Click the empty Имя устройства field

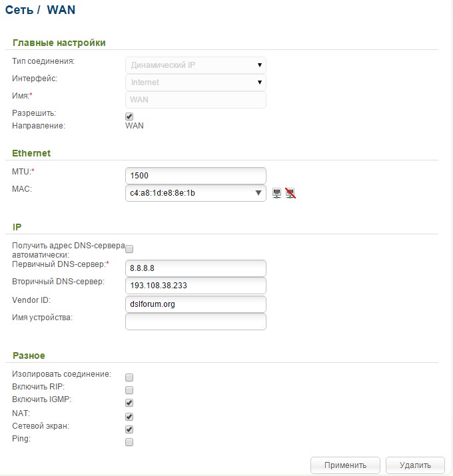(x=196, y=322)
